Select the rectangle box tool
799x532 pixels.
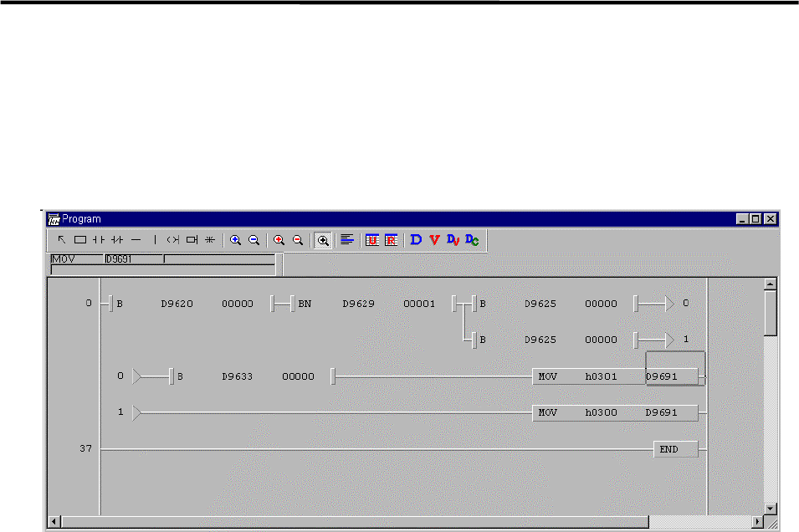point(80,239)
